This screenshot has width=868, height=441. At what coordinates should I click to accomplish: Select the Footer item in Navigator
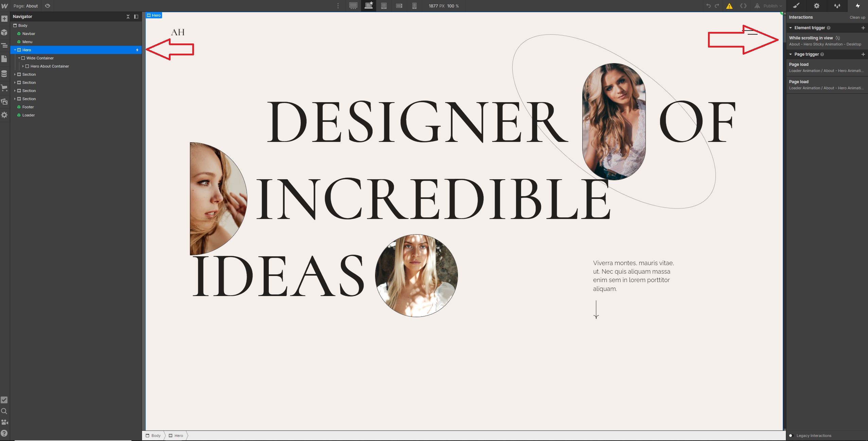(x=28, y=107)
